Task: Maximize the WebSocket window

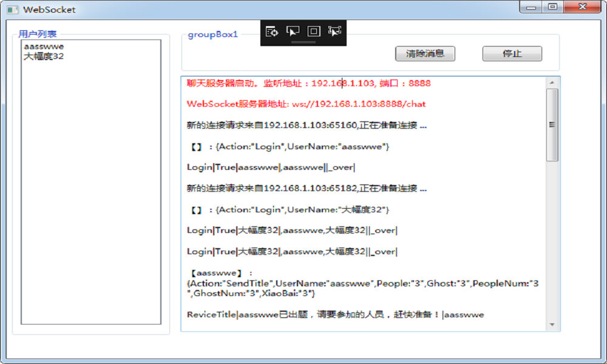Action: tap(552, 7)
